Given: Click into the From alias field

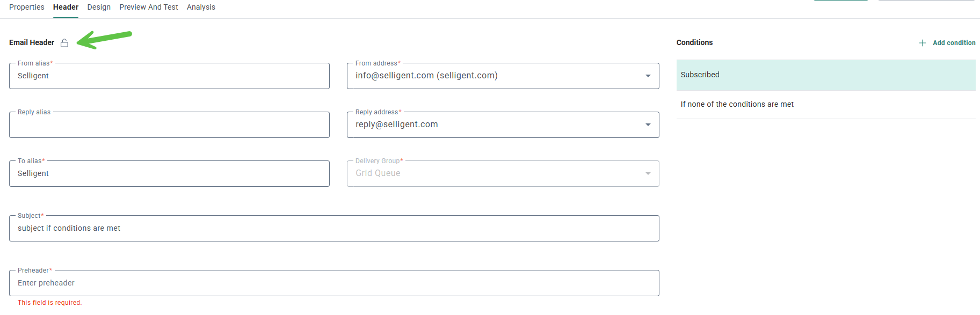Looking at the screenshot, I should 169,76.
